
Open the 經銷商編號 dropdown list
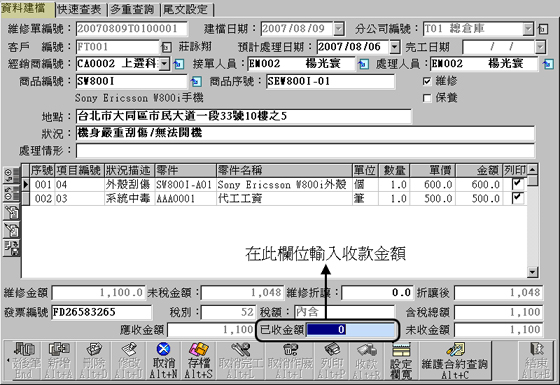tap(164, 64)
